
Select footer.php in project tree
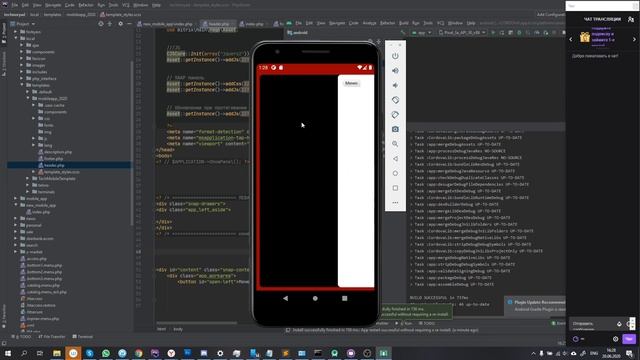tap(53, 158)
